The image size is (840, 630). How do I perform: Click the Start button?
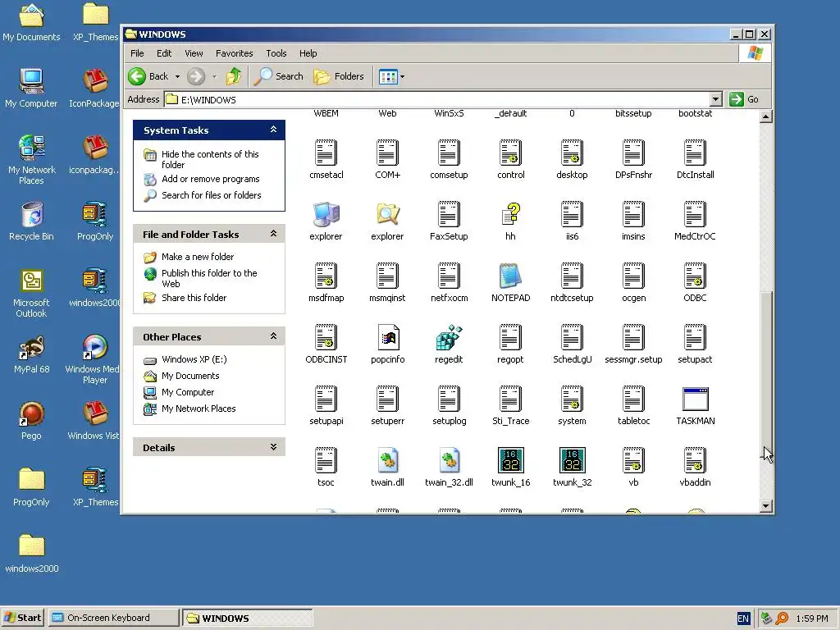click(x=22, y=618)
